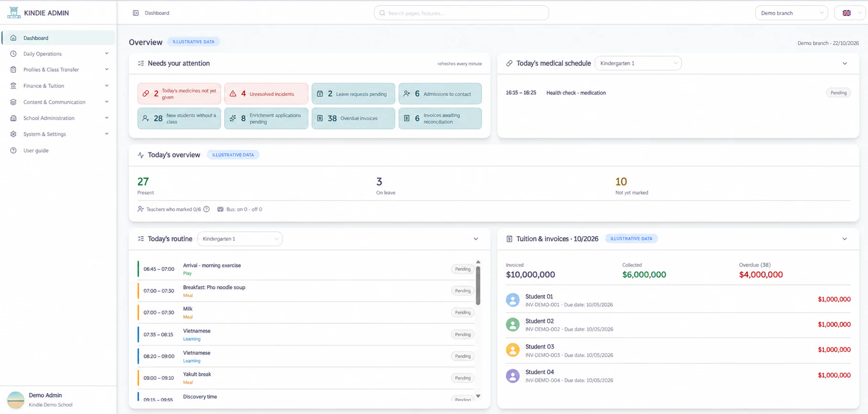The width and height of the screenshot is (868, 414).
Task: Open the Dashboard sidebar menu item
Action: [58, 38]
